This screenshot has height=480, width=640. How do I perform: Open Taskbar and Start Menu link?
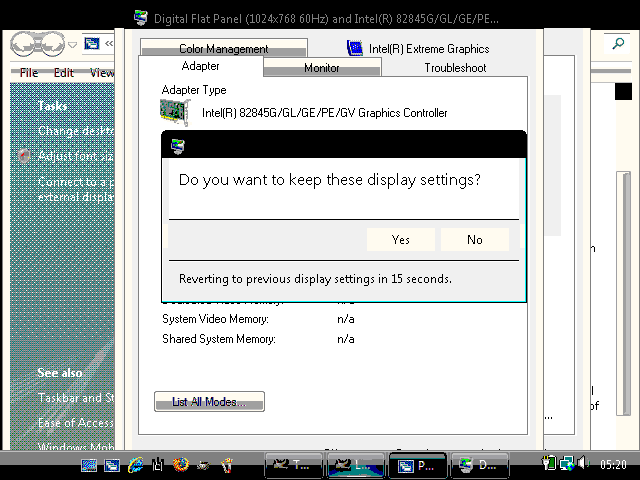tap(76, 397)
